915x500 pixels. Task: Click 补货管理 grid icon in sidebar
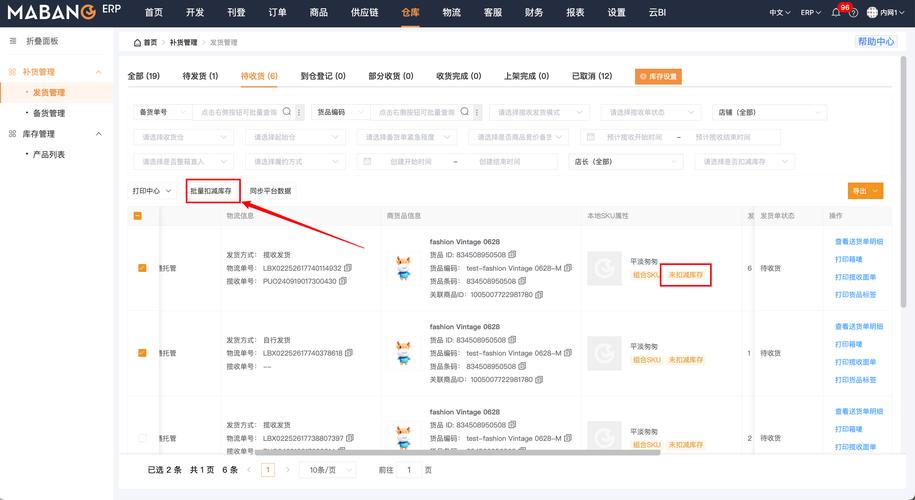pos(12,72)
